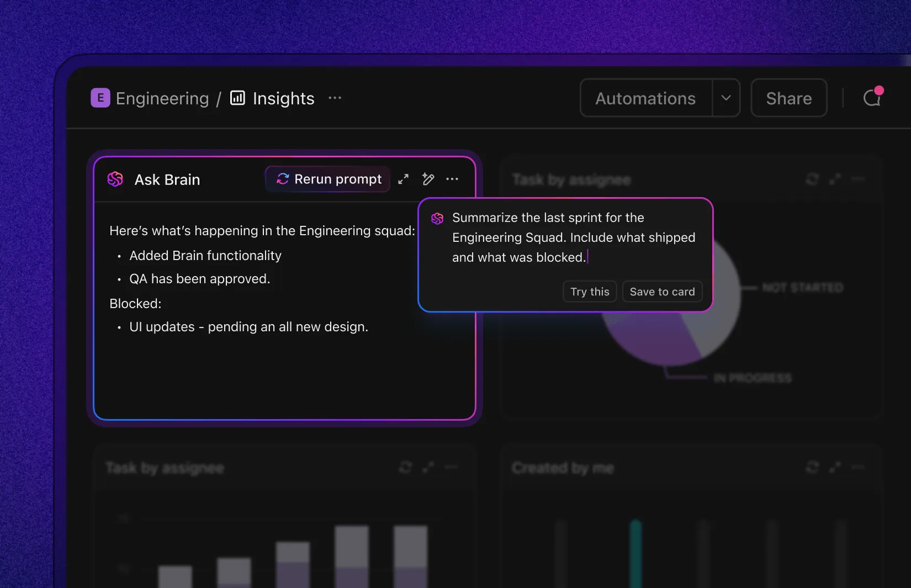Click Rerun prompt in Ask Brain card
Image resolution: width=911 pixels, height=588 pixels.
pyautogui.click(x=328, y=179)
